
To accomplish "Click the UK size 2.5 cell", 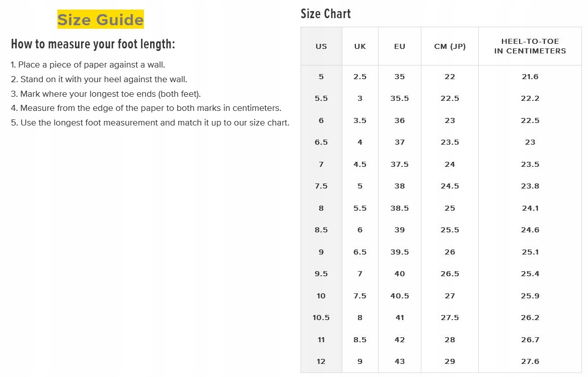I will coord(360,77).
